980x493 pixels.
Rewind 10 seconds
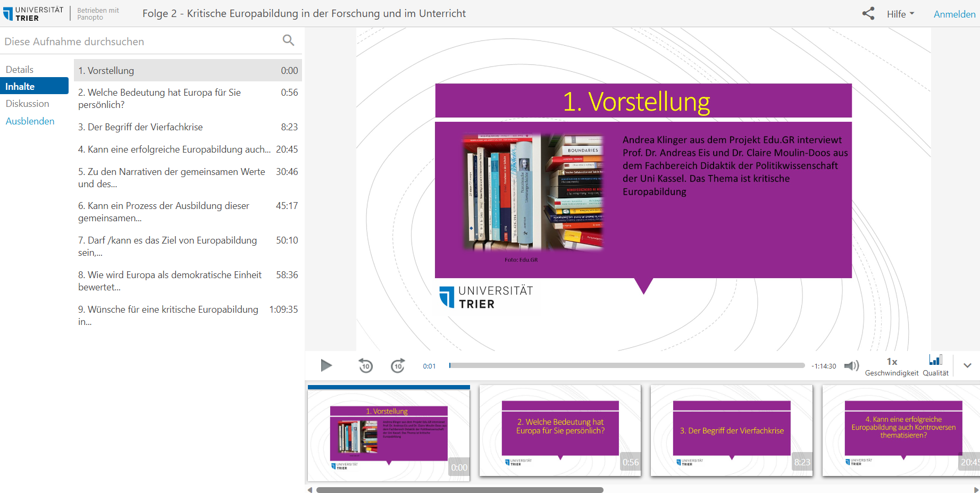tap(366, 365)
